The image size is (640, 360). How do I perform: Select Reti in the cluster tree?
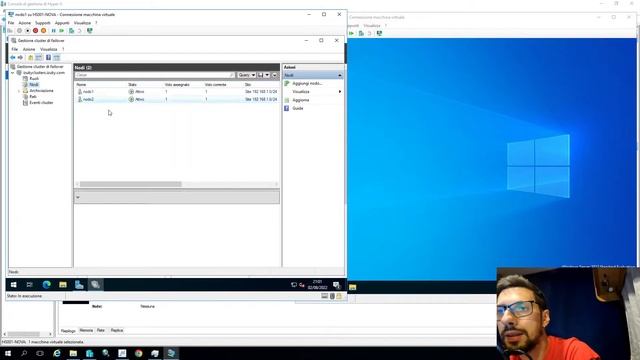33,97
